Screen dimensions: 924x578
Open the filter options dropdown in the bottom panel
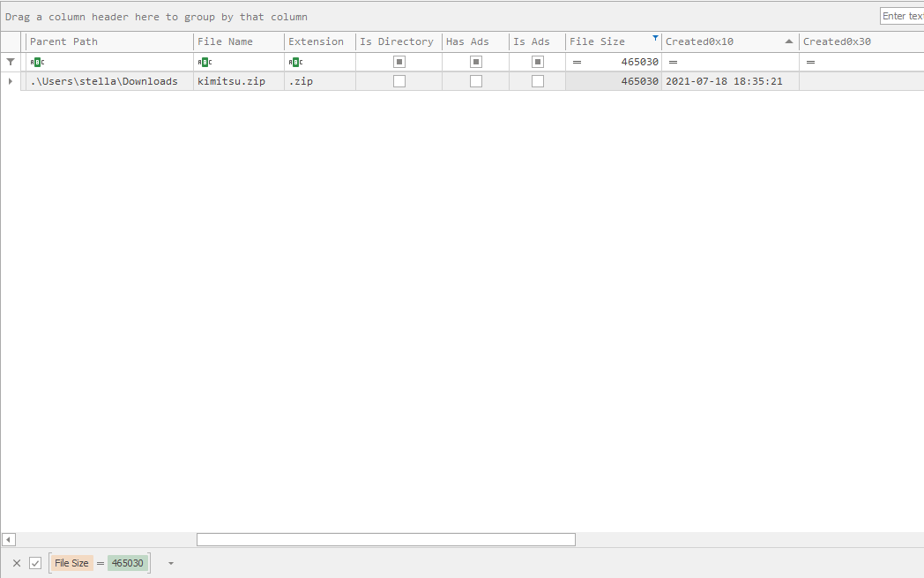pos(171,562)
